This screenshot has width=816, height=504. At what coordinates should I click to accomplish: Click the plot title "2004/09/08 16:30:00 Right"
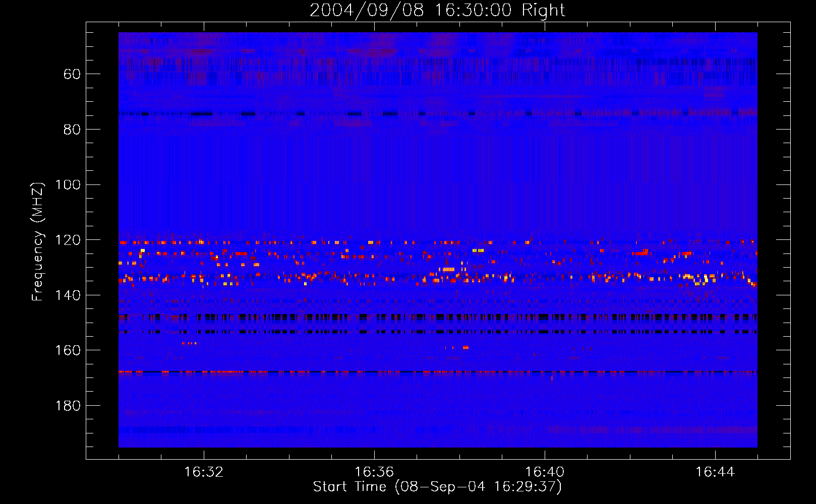[437, 10]
